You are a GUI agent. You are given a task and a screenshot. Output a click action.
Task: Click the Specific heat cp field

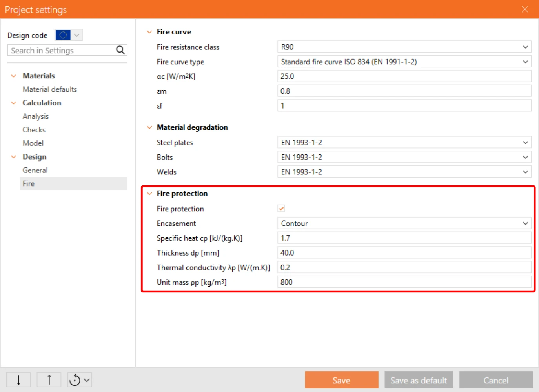[404, 238]
